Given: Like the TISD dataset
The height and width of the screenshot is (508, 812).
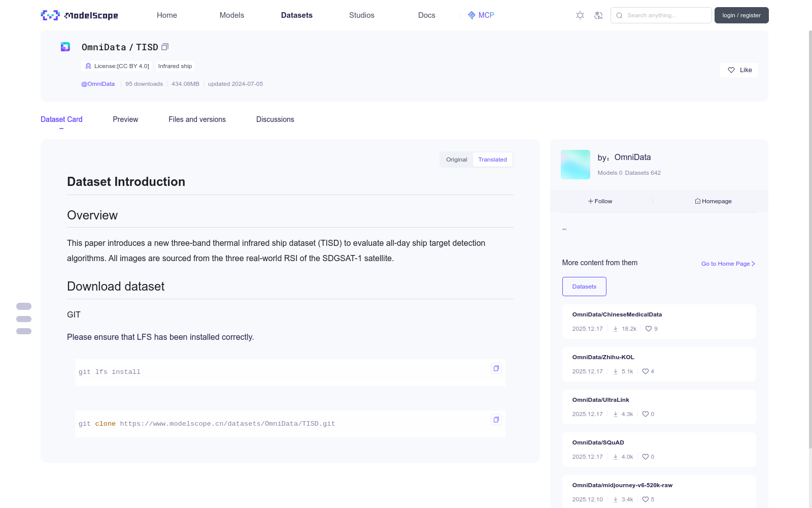Looking at the screenshot, I should click(x=739, y=70).
